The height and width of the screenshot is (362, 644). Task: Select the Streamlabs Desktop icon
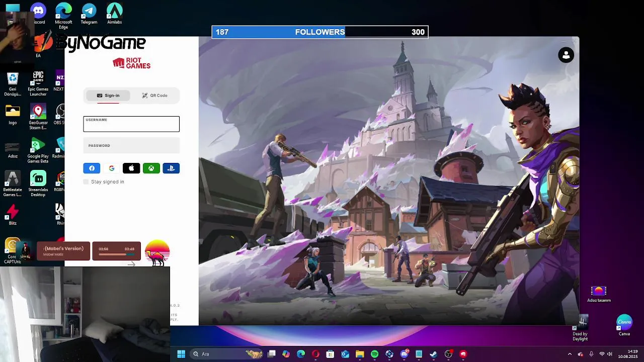coord(38,184)
